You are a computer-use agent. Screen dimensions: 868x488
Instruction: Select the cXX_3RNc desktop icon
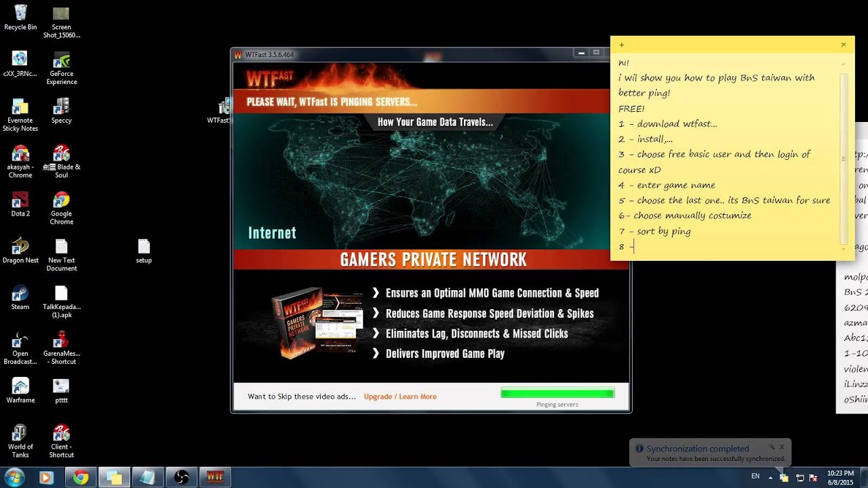tap(20, 64)
